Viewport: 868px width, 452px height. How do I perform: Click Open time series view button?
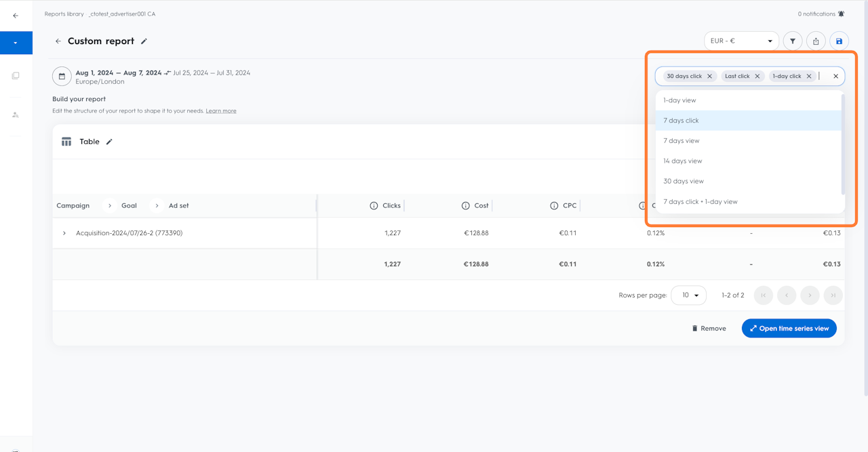pyautogui.click(x=789, y=329)
